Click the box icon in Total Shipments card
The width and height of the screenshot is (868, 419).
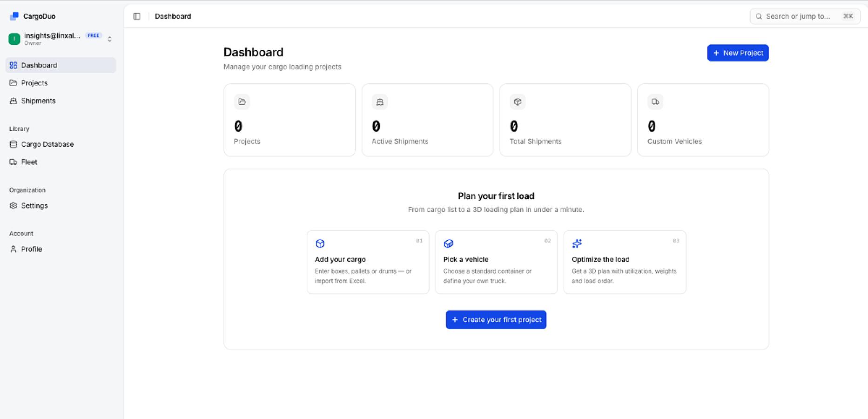coord(518,102)
